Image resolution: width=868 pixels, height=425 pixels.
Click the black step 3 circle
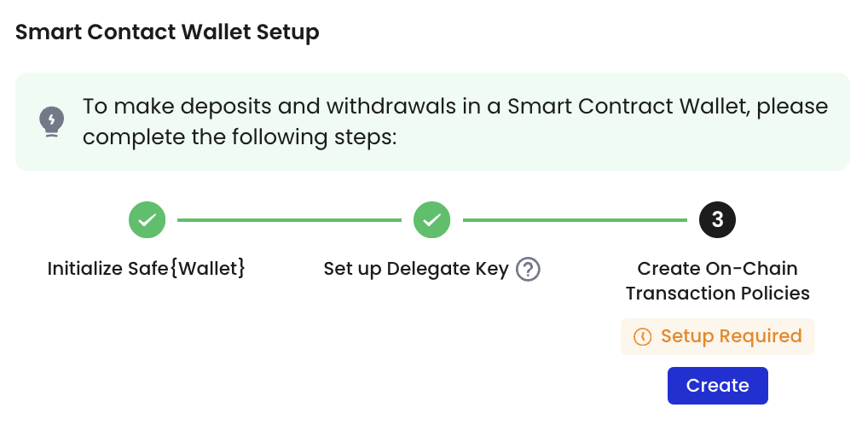717,220
